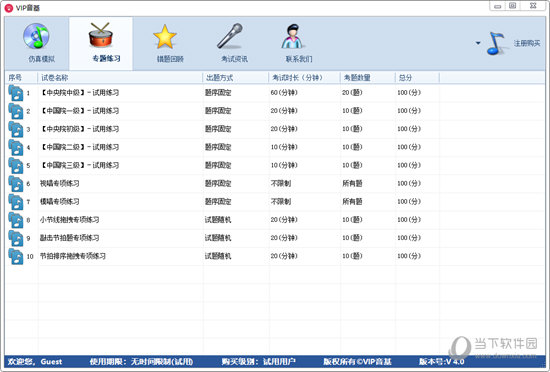This screenshot has width=550, height=372.
Task: Click file icon of row 5 中国院三级
Action: (16, 165)
